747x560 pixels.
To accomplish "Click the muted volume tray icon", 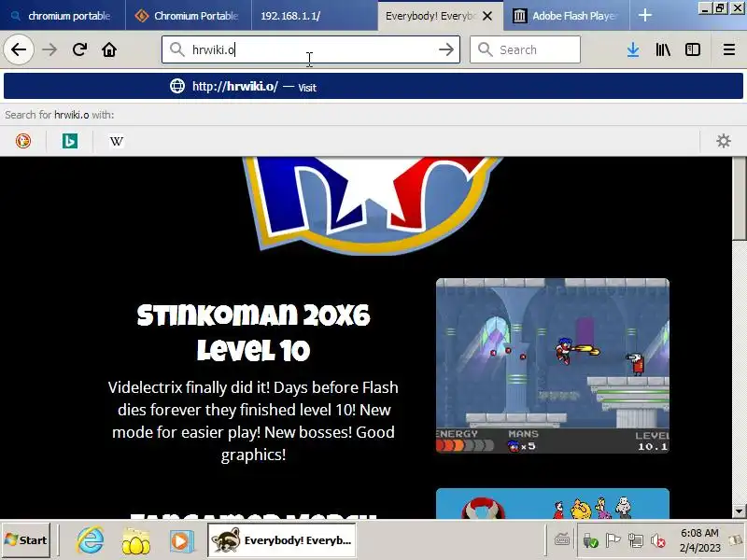I will click(x=658, y=540).
